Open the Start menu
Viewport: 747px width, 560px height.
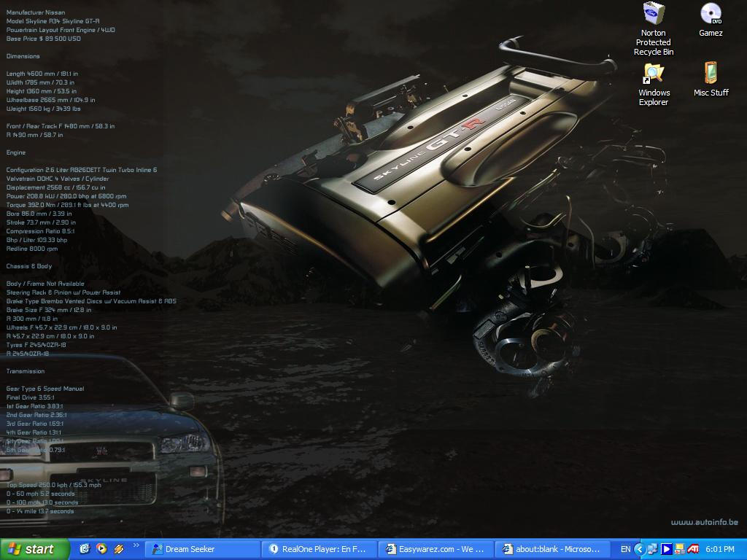[x=34, y=549]
